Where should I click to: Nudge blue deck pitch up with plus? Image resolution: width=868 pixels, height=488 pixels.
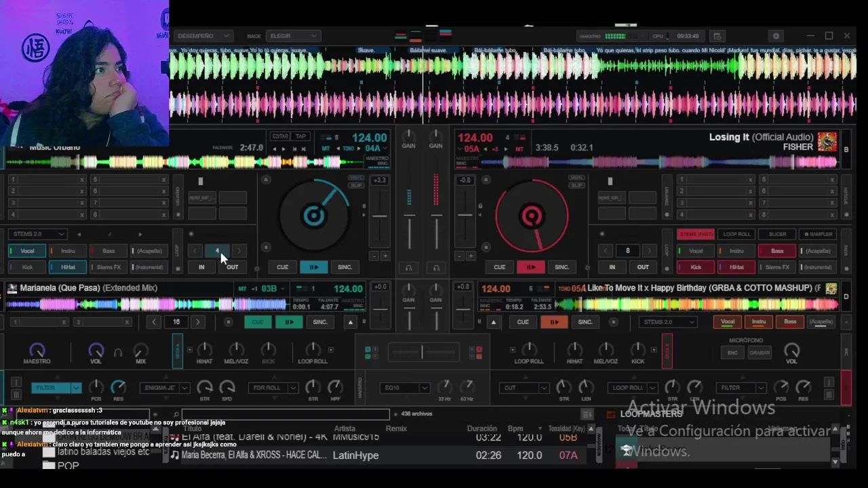(x=385, y=256)
